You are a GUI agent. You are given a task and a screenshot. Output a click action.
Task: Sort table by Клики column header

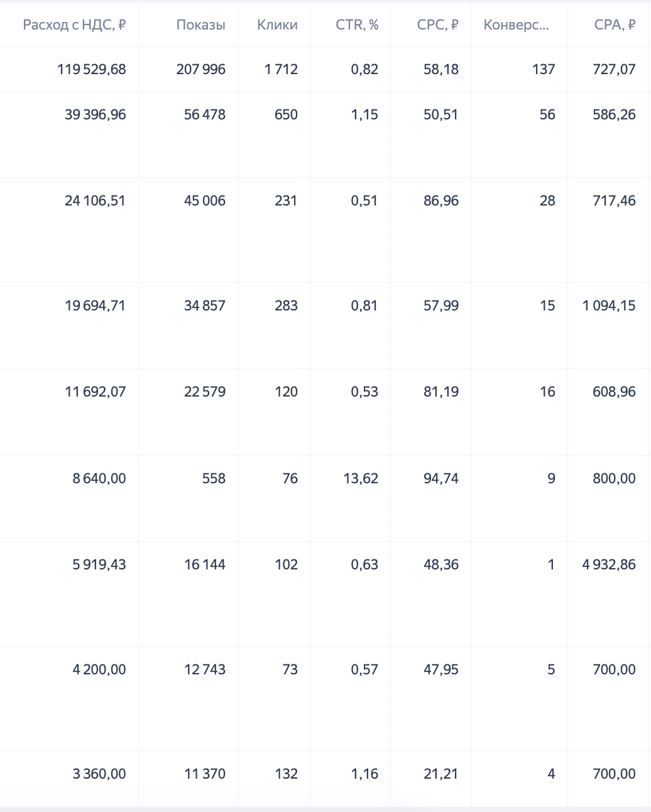(277, 25)
